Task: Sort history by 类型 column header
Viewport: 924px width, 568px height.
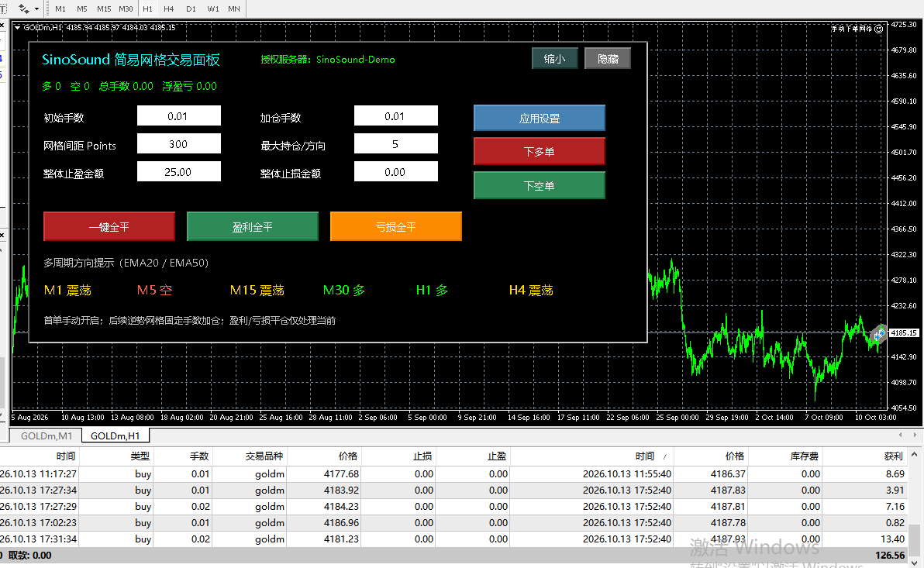Action: 116,456
